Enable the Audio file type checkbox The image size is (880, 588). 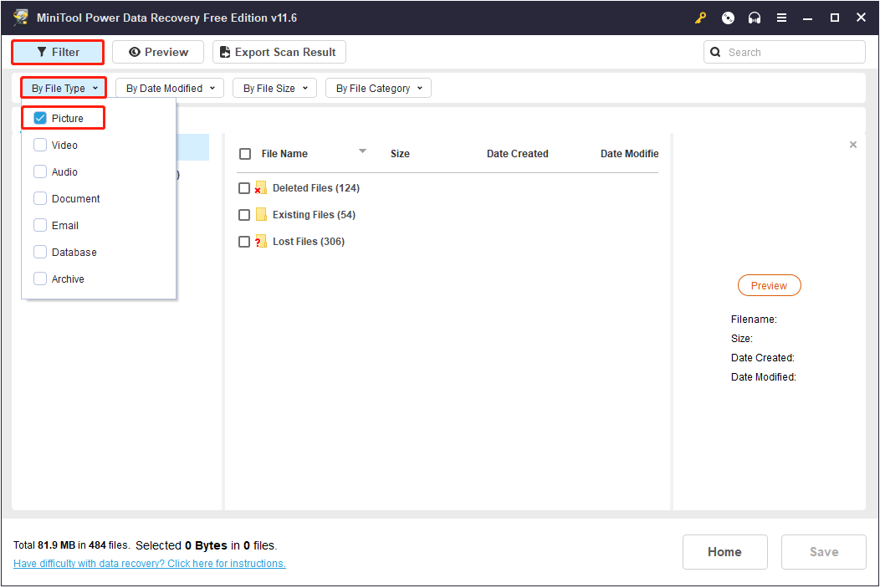pos(40,171)
